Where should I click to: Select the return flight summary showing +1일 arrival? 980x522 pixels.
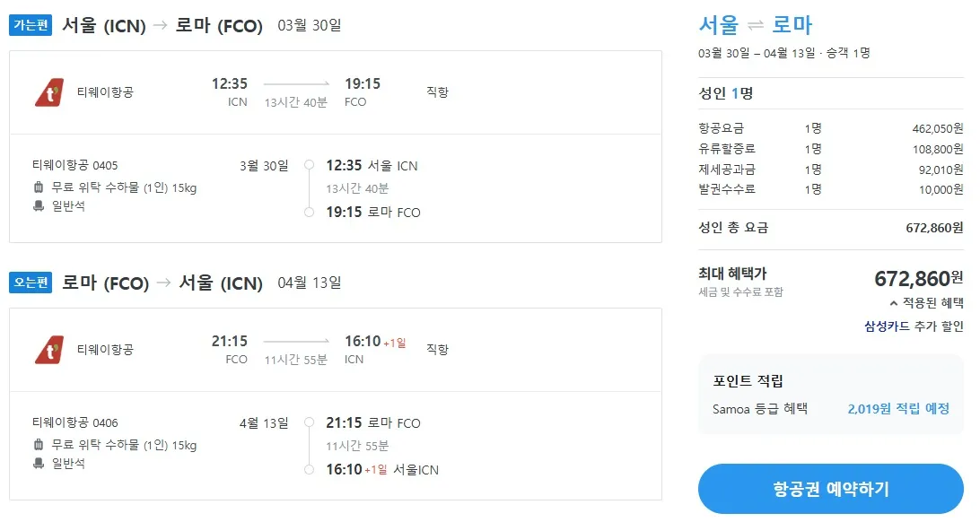coord(359,348)
